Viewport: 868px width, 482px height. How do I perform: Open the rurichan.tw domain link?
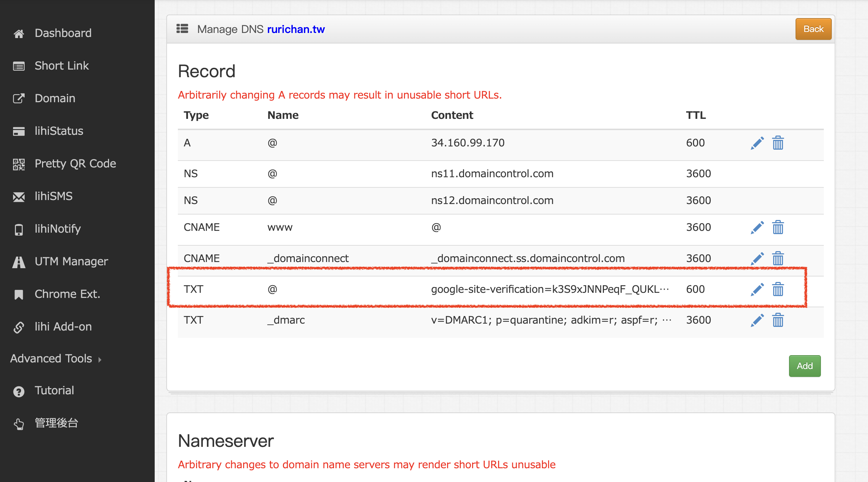[296, 29]
